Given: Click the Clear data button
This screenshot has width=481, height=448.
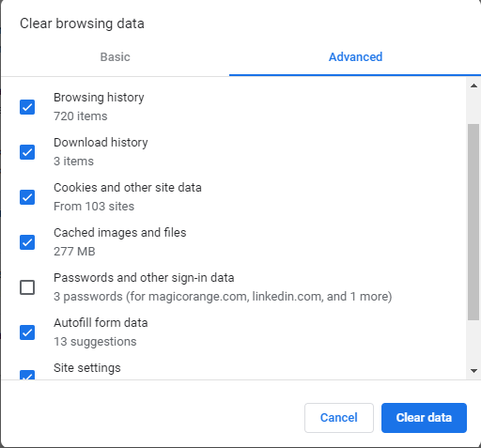Looking at the screenshot, I should (424, 418).
